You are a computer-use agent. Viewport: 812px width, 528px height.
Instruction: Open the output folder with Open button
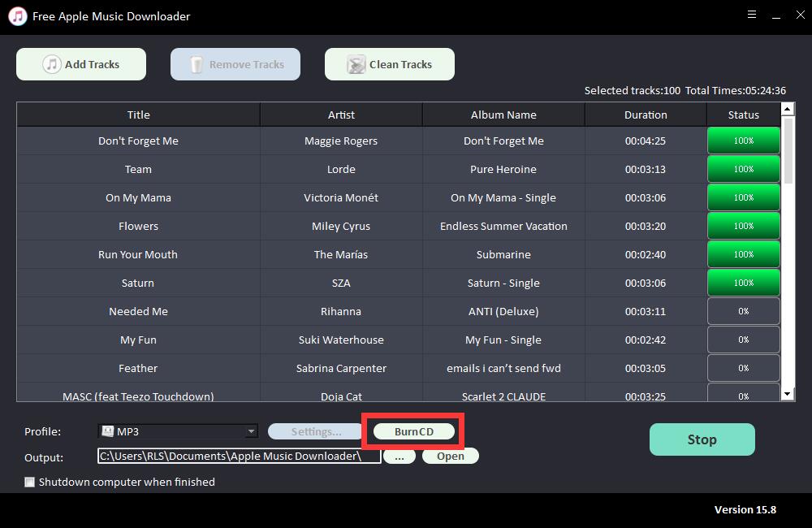(451, 456)
